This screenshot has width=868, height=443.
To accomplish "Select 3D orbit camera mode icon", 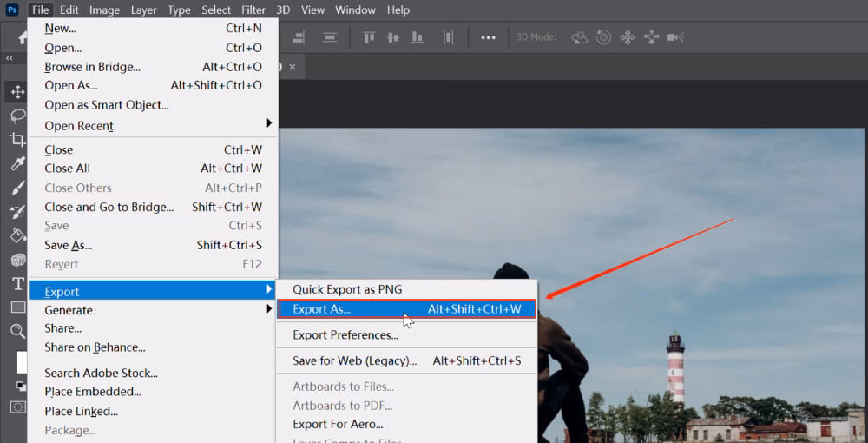I will (x=580, y=37).
